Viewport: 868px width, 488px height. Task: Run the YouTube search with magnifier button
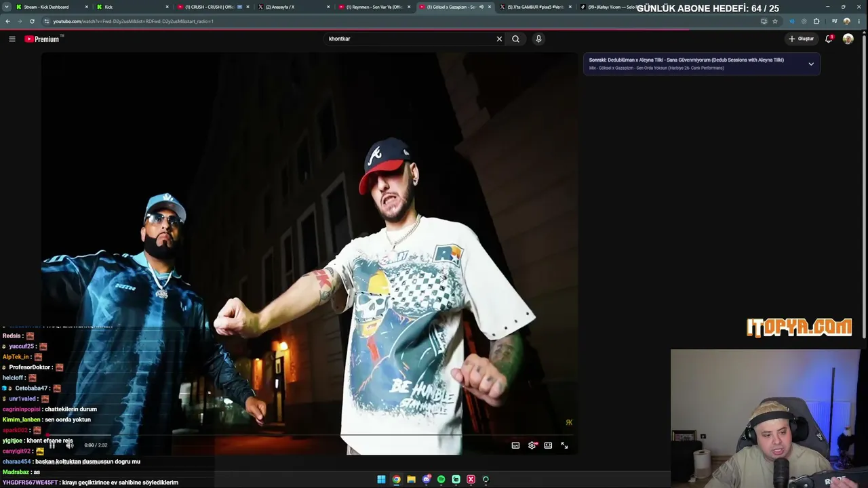(515, 39)
